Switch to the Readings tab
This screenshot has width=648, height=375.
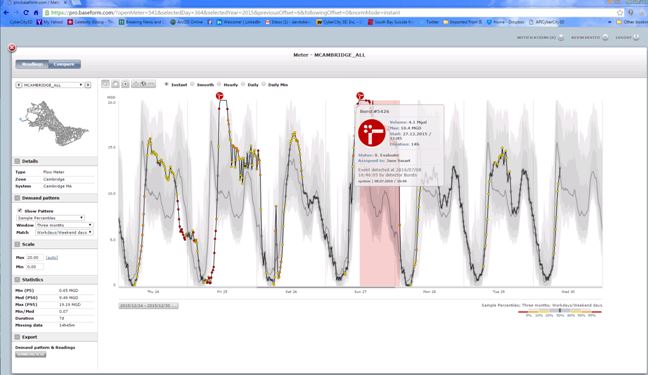pos(32,64)
